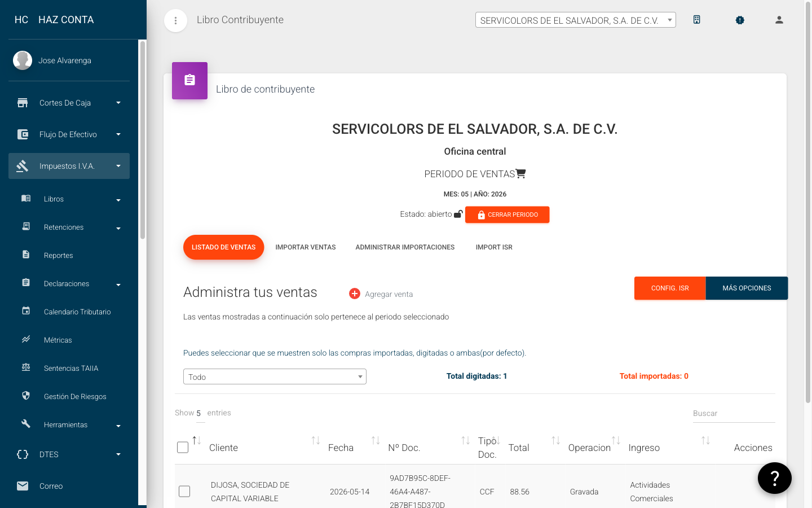Open the notifications badge icon
Viewport: 812px width, 508px height.
pos(740,20)
